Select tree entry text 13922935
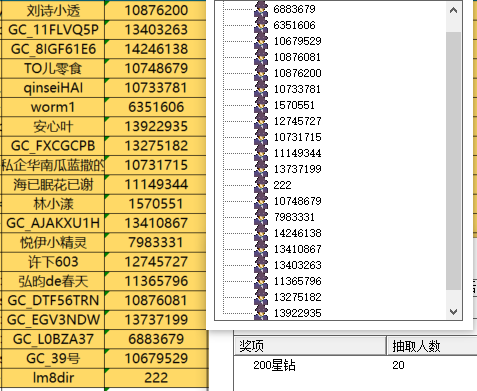Image resolution: width=477 pixels, height=391 pixels. click(298, 313)
